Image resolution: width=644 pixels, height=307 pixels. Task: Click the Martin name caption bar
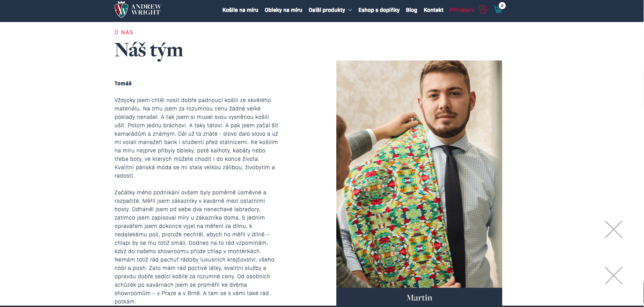click(x=419, y=297)
